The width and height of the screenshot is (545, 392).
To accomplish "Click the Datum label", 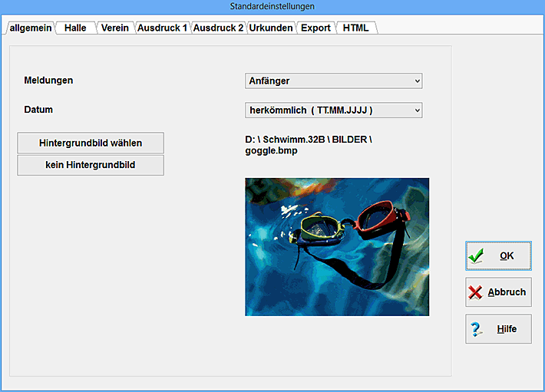I will click(38, 110).
